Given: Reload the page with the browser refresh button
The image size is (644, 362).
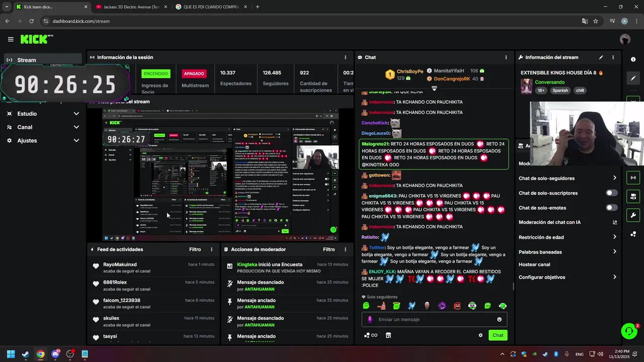Looking at the screenshot, I should click(31, 21).
